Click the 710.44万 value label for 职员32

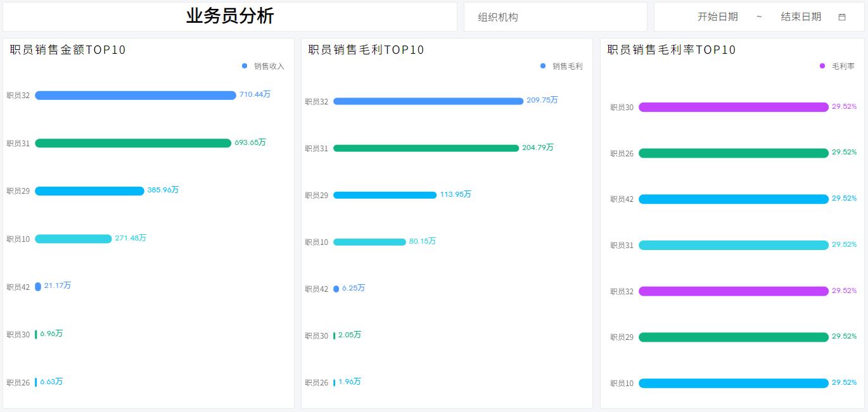click(x=256, y=95)
